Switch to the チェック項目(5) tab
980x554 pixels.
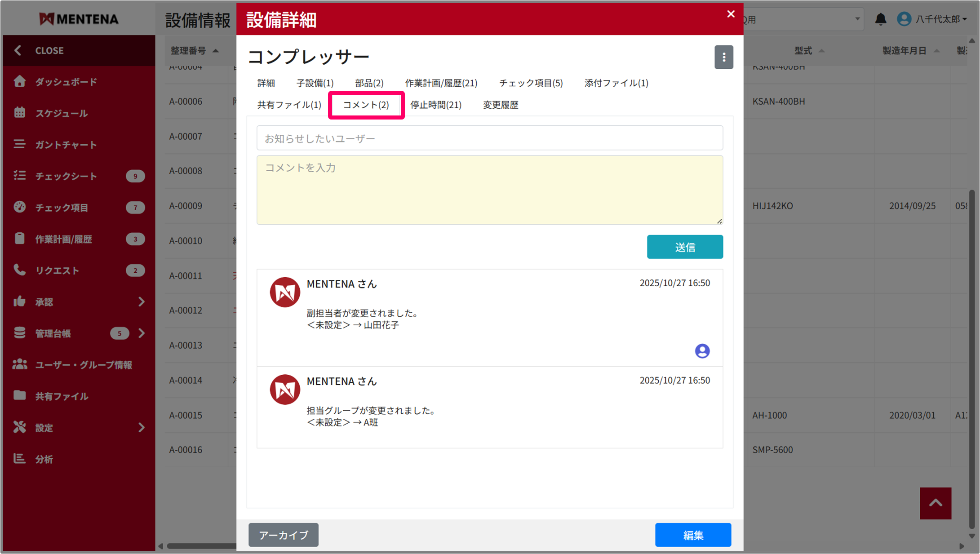coord(531,83)
